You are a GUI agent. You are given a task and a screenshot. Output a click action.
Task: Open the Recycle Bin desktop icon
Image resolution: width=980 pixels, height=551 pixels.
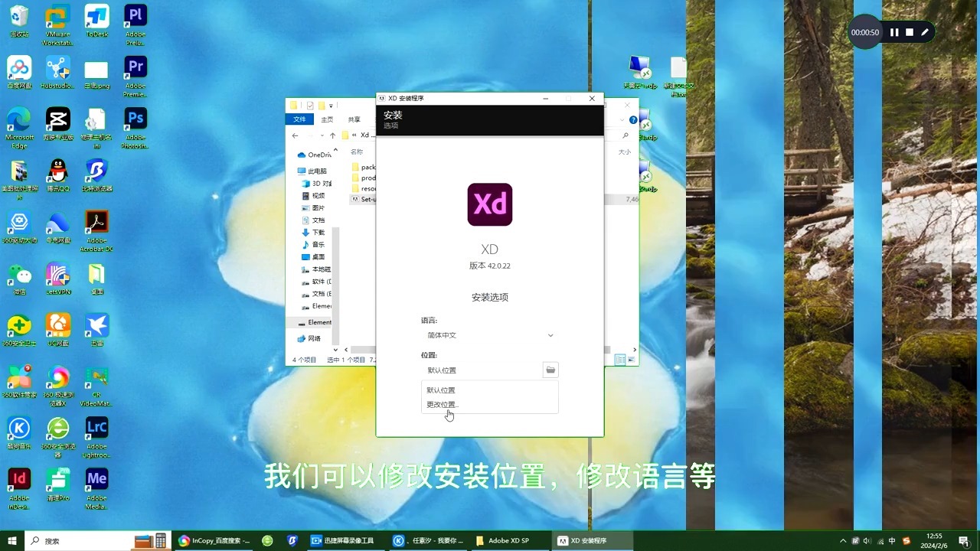click(19, 21)
